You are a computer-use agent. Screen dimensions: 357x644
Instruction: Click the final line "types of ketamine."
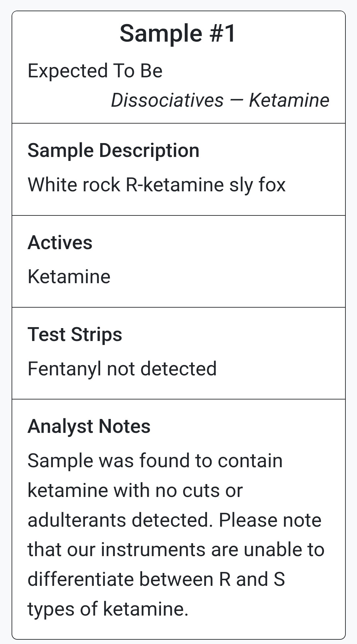108,609
